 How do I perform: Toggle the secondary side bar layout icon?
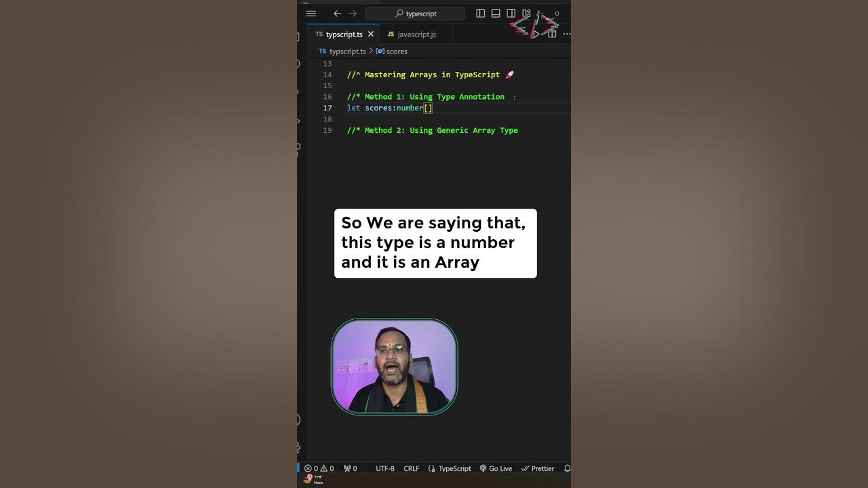pos(511,14)
